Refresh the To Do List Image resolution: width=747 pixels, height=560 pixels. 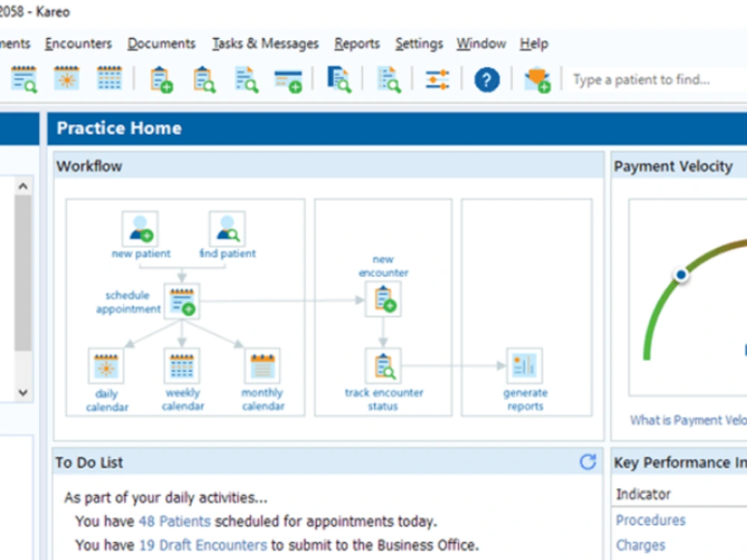click(x=588, y=461)
